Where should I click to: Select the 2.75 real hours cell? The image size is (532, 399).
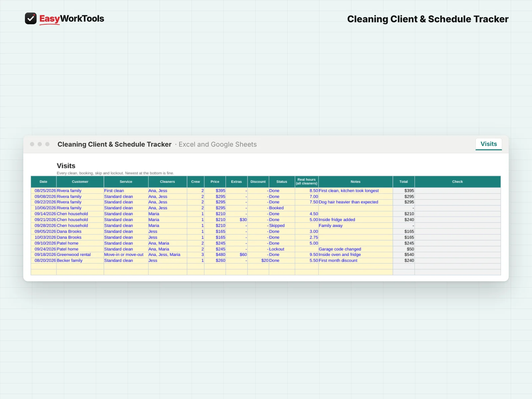(307, 237)
